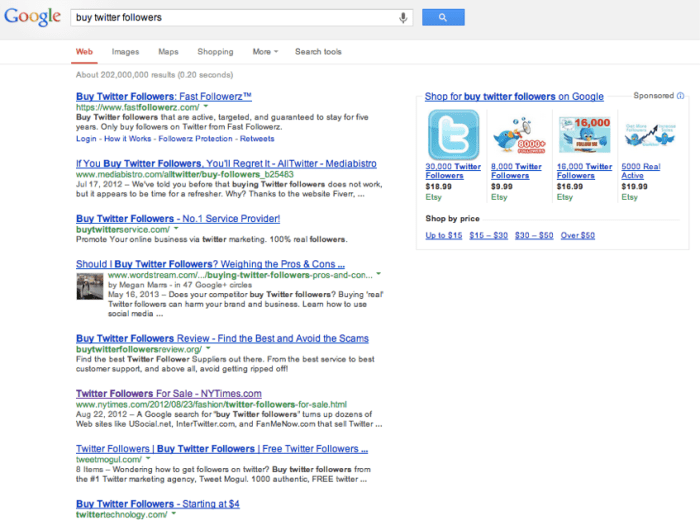
Task: Click the $18.99 price text
Action: click(x=438, y=187)
